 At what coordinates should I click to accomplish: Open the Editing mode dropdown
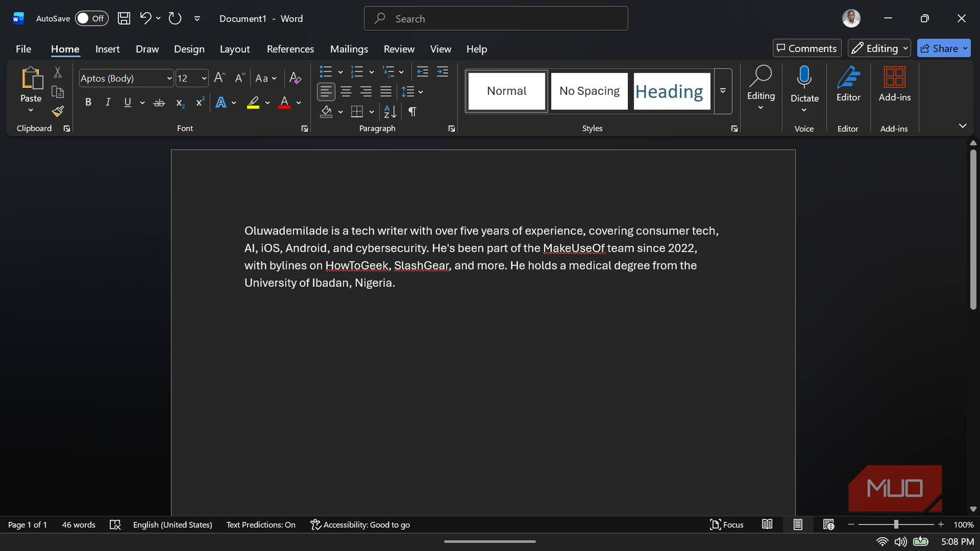click(x=879, y=48)
